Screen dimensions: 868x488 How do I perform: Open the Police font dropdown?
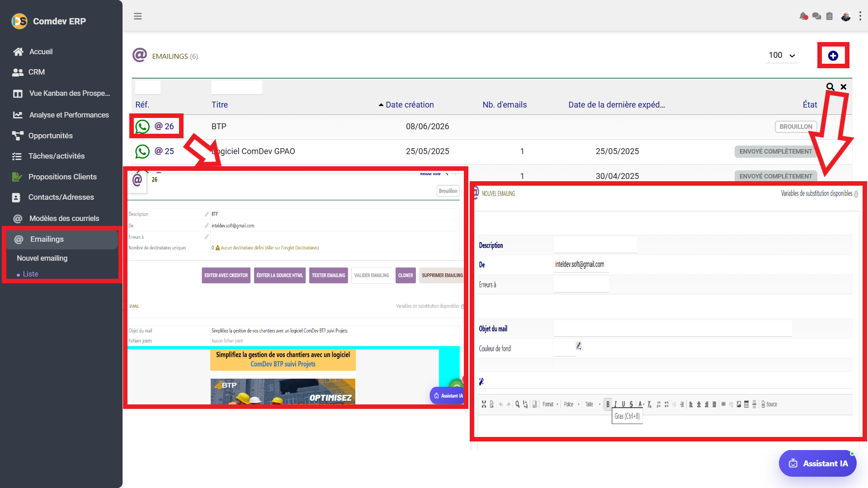[x=571, y=404]
